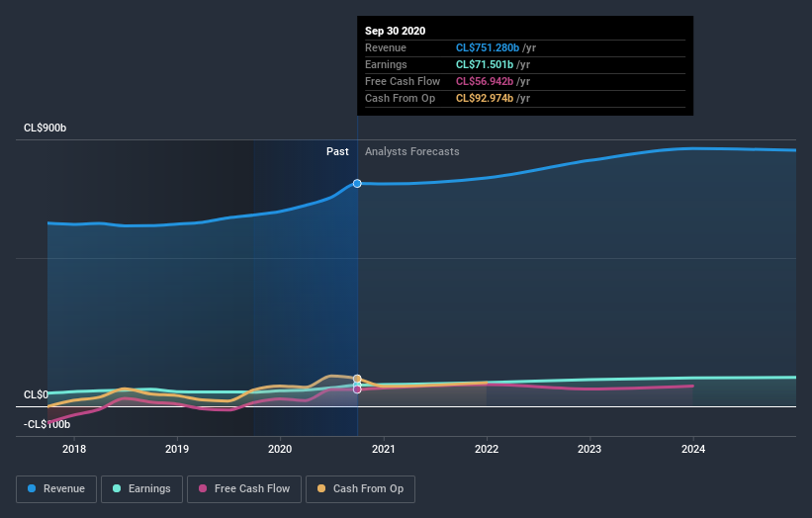The image size is (812, 518).
Task: Click the CL$0 y-axis label
Action: [x=36, y=394]
